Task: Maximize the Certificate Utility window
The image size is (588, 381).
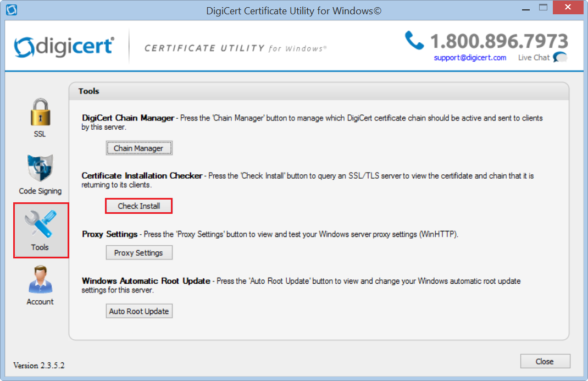Action: tap(543, 8)
